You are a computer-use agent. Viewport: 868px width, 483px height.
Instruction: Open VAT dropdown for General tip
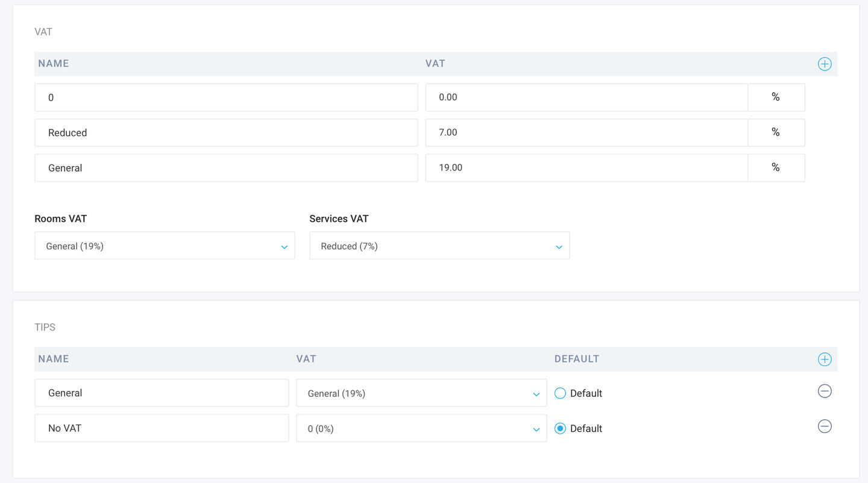click(x=421, y=393)
